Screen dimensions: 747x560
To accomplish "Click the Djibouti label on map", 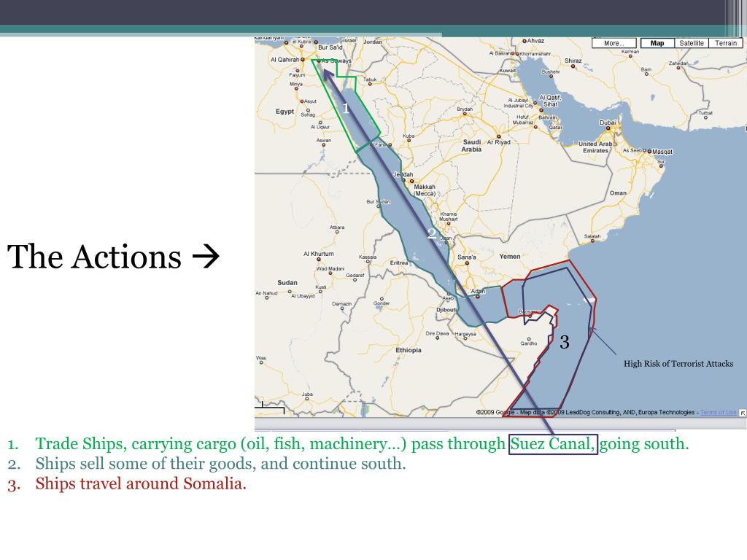I will click(x=446, y=309).
